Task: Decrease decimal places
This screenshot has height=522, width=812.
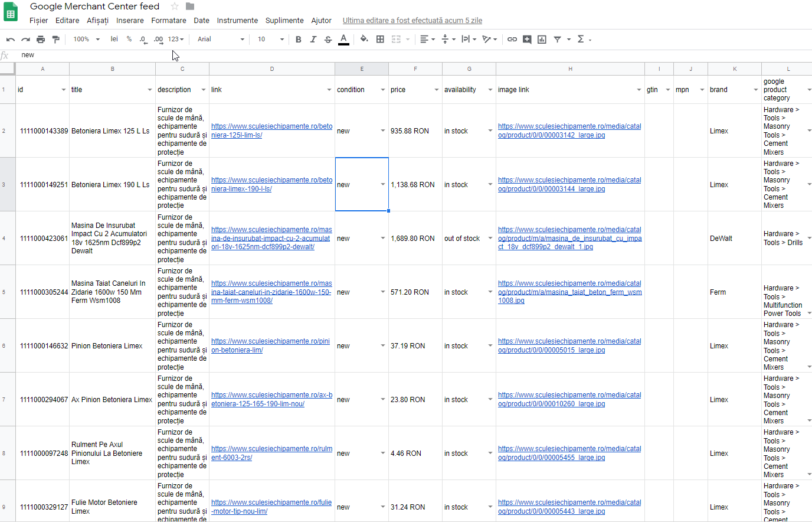Action: (x=143, y=40)
